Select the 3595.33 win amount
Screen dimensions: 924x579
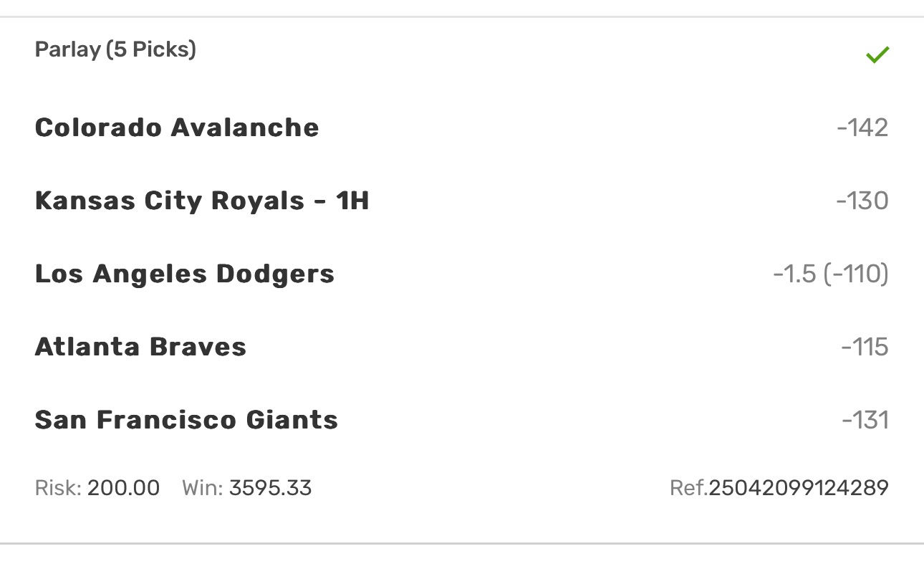coord(270,489)
